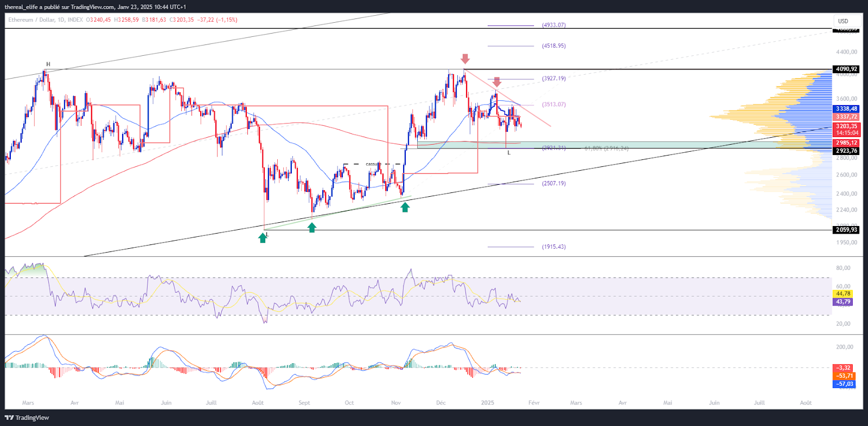Open the USD currency selector
Screen dimensions: 868x426
coord(846,21)
